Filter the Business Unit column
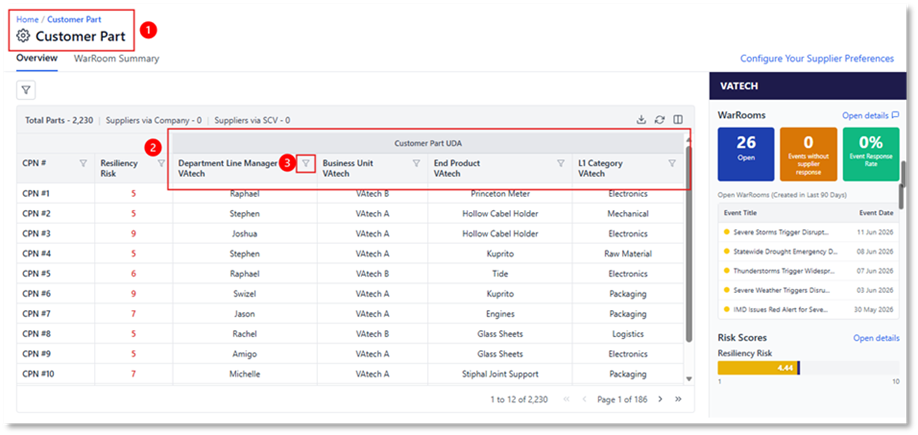918x435 pixels. click(416, 163)
